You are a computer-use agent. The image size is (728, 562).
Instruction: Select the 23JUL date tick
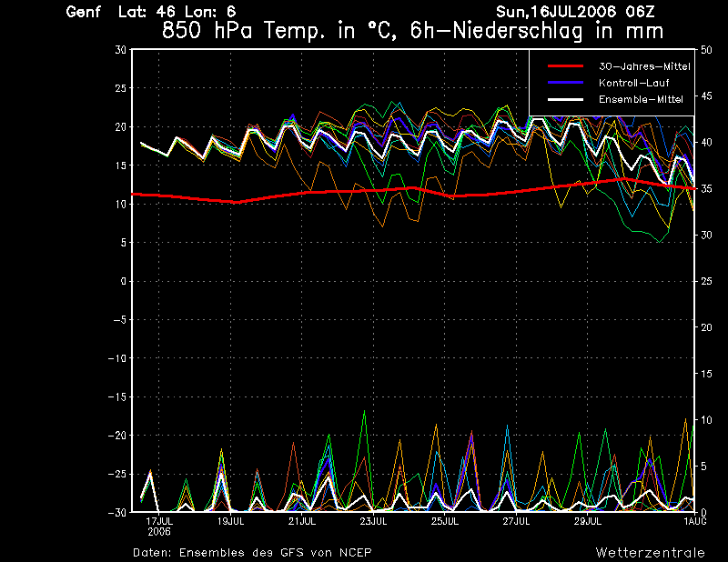(x=373, y=521)
